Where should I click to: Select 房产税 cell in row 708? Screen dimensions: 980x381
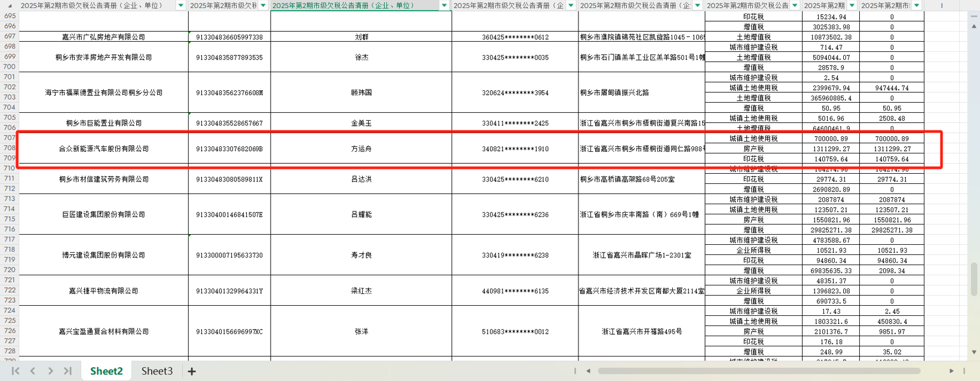754,149
